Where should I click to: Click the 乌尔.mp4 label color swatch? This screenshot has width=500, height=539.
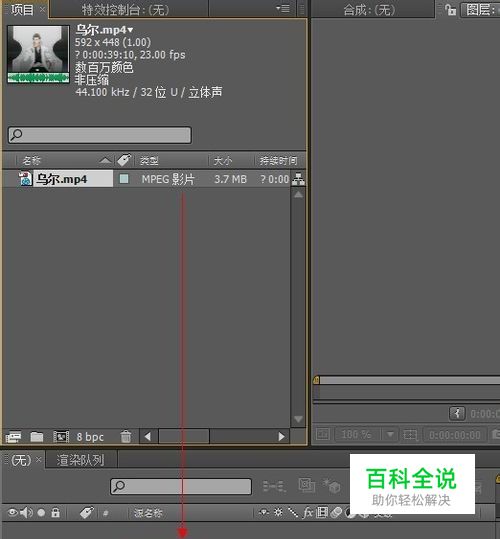click(x=124, y=179)
